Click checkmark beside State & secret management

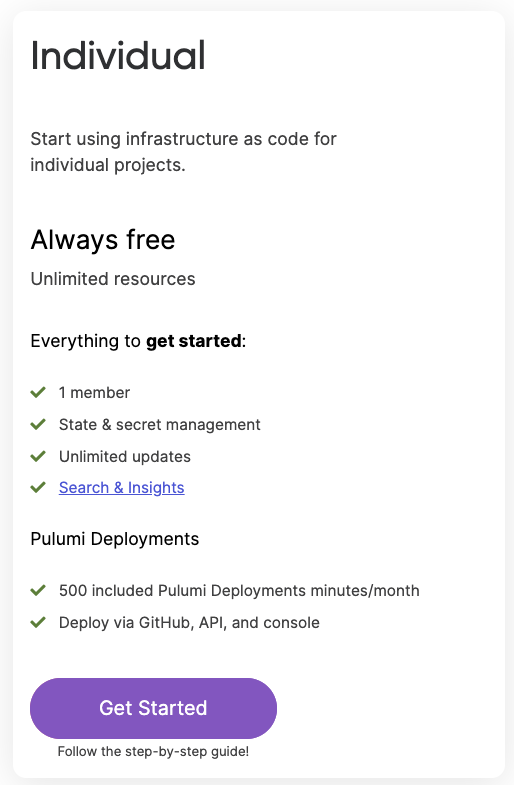click(x=38, y=424)
